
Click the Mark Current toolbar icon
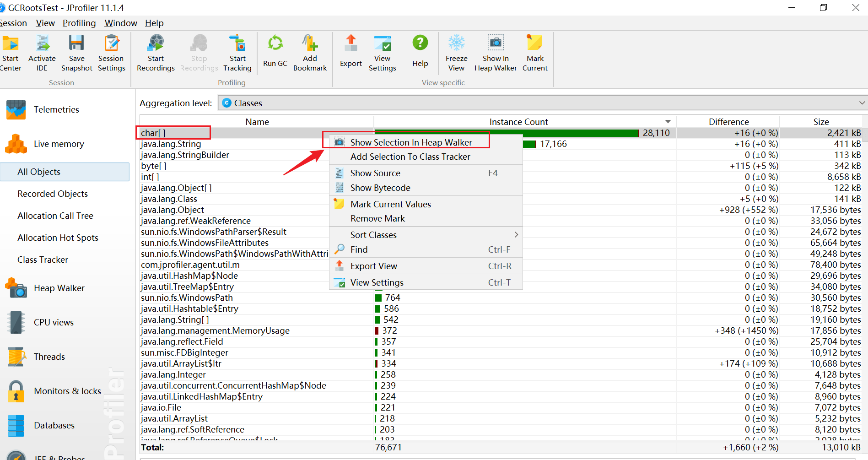click(534, 43)
